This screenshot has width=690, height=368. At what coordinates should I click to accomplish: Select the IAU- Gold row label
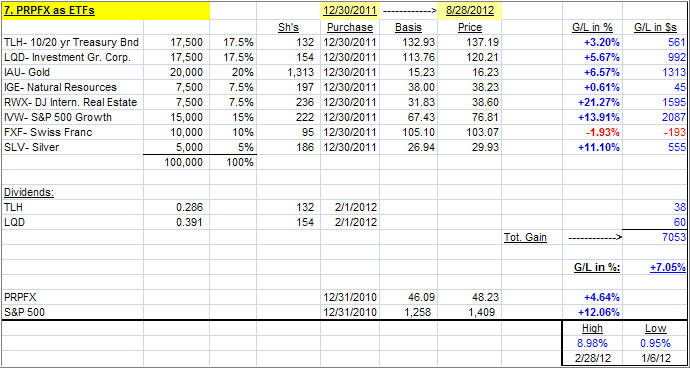click(72, 73)
